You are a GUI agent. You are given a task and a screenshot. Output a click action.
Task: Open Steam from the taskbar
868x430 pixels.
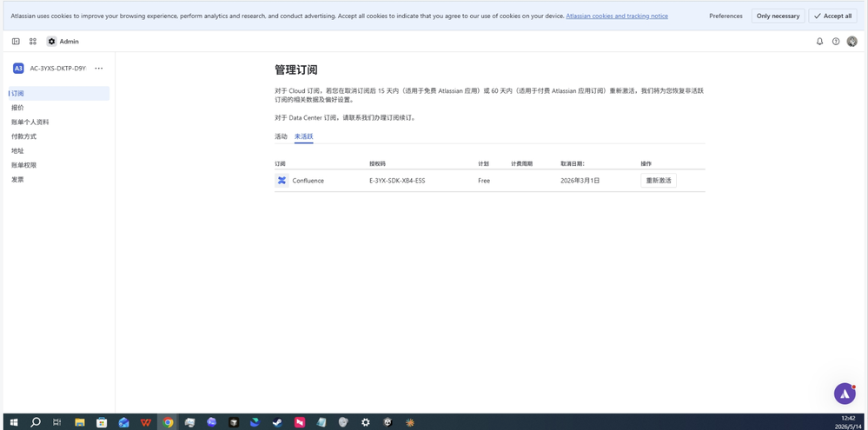pos(277,422)
